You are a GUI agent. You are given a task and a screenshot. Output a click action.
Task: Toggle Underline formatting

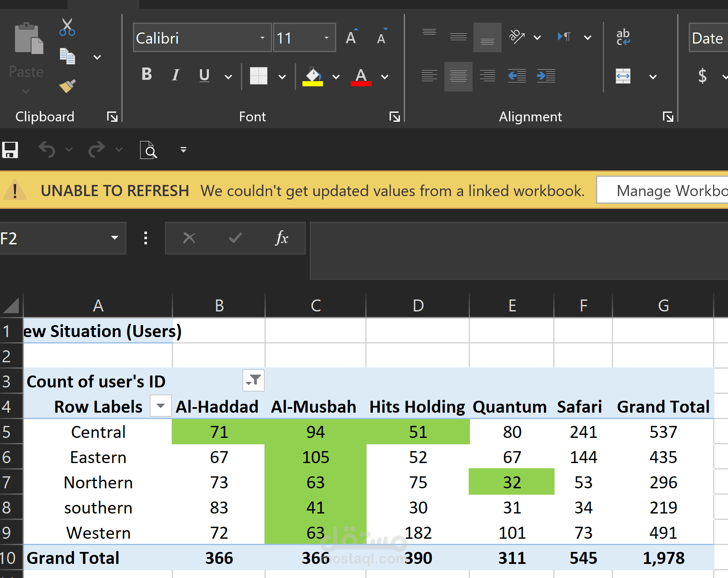coord(204,75)
